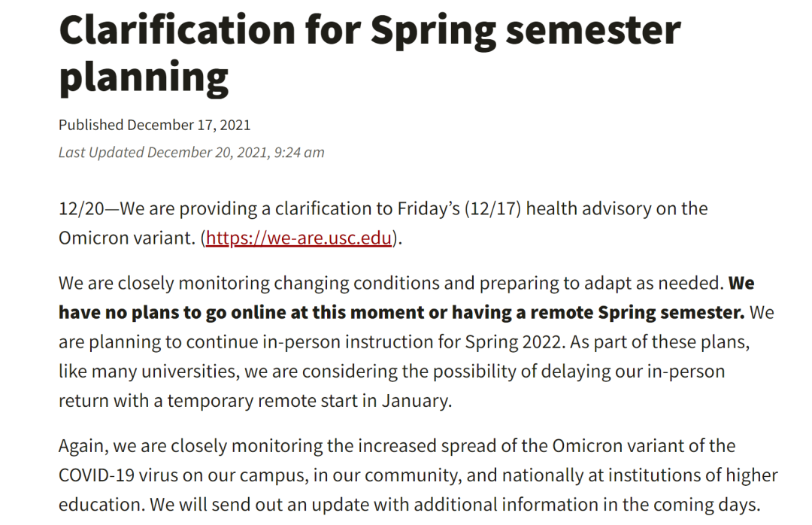
Task: Click the 'like many universities, we are considering' line
Action: tap(392, 372)
